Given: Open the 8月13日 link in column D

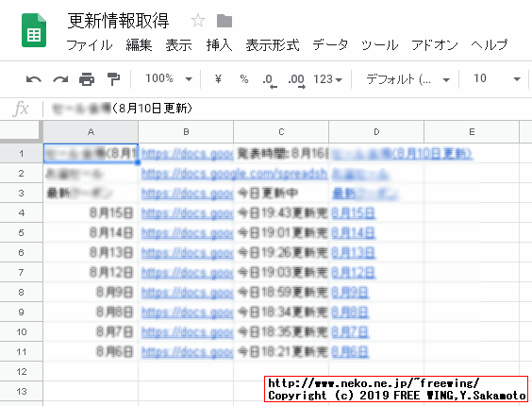Looking at the screenshot, I should point(353,252).
